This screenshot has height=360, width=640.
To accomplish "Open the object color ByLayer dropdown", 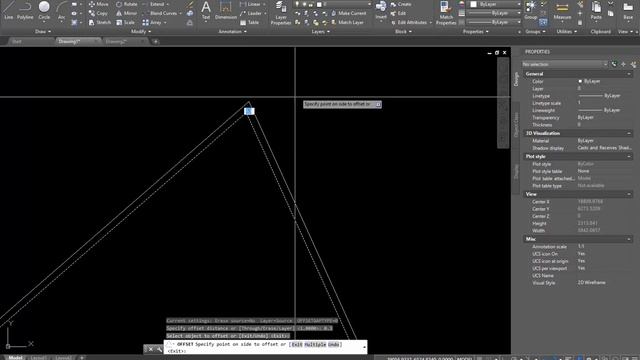I will (x=496, y=4).
